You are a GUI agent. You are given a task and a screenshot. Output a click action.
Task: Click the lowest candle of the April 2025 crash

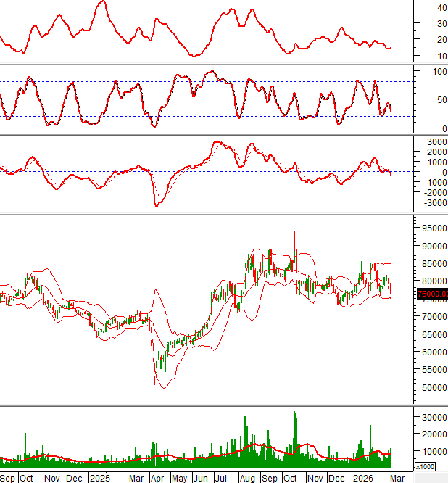tap(154, 376)
